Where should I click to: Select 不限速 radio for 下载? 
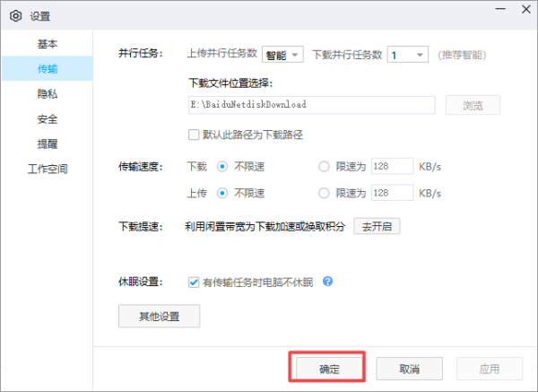(222, 167)
